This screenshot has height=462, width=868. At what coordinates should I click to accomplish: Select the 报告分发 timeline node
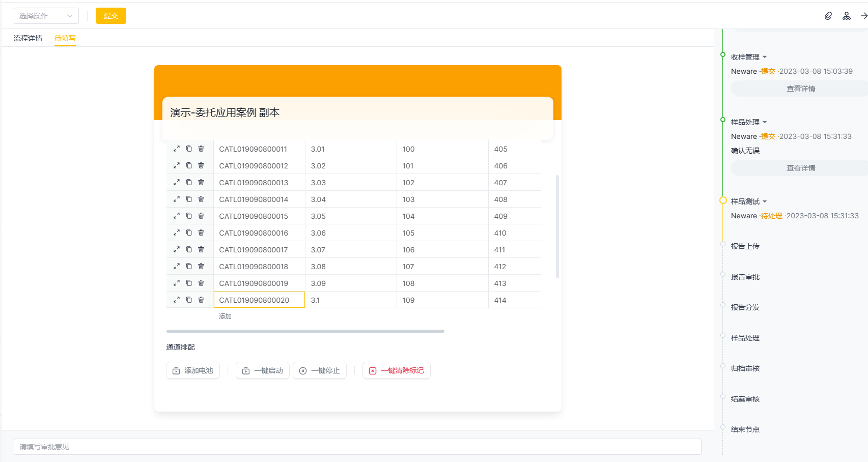[745, 307]
